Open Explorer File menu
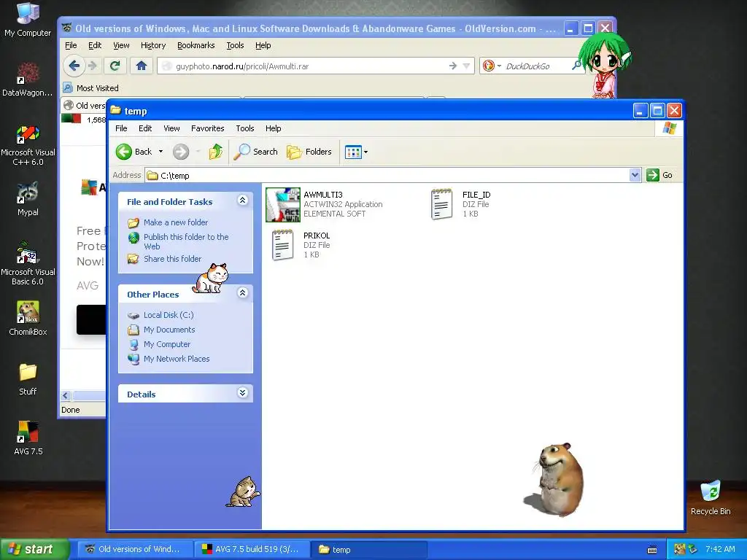 tap(122, 128)
